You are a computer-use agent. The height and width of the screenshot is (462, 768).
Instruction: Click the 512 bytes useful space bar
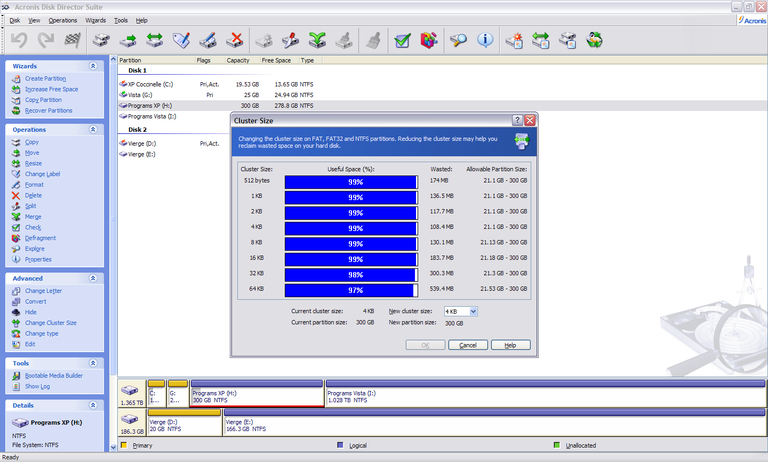tap(351, 182)
